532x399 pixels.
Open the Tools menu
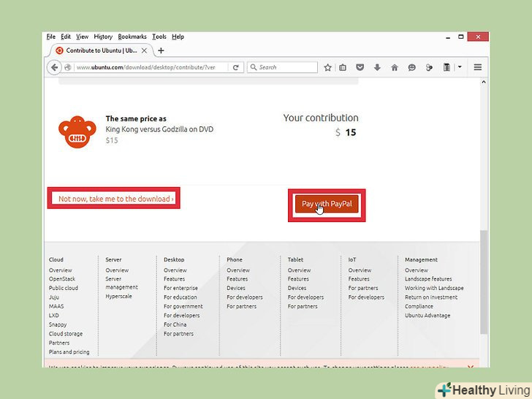(159, 37)
